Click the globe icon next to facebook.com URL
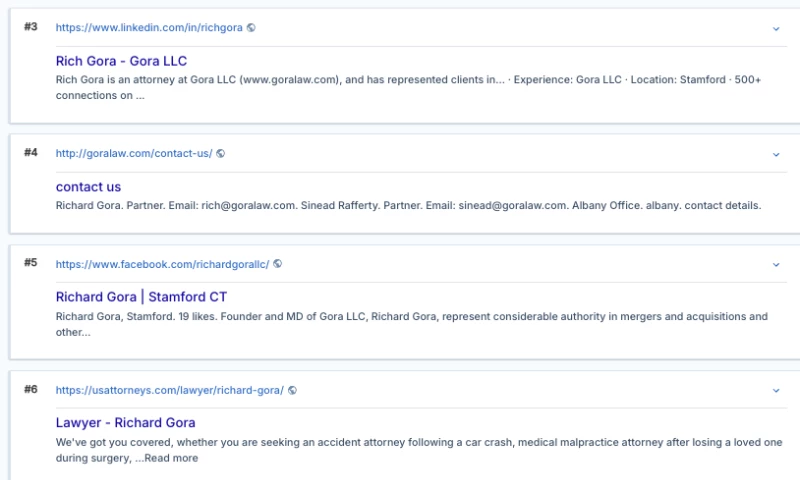Viewport: 800px width, 480px height. point(278,264)
